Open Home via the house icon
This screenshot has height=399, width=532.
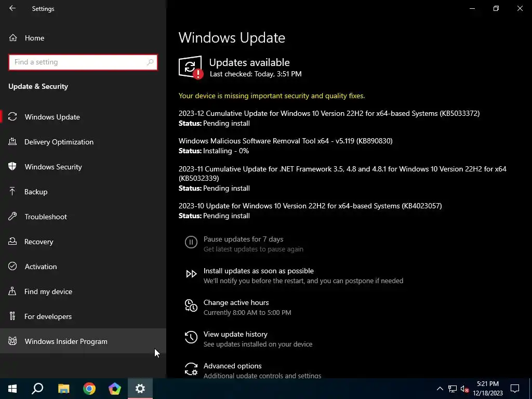click(13, 37)
